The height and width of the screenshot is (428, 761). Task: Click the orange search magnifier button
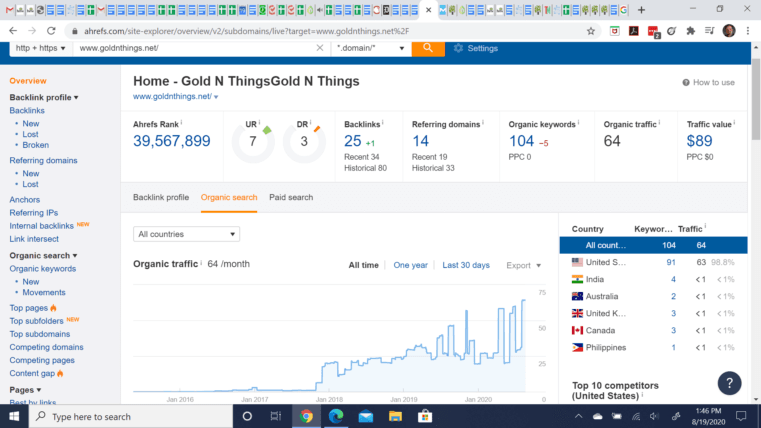coord(428,48)
